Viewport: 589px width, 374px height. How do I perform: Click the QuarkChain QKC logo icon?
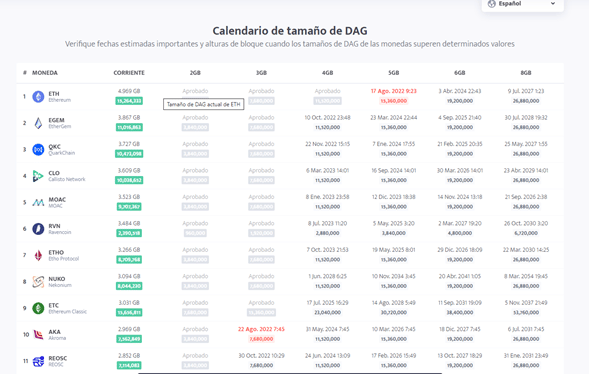(x=38, y=149)
